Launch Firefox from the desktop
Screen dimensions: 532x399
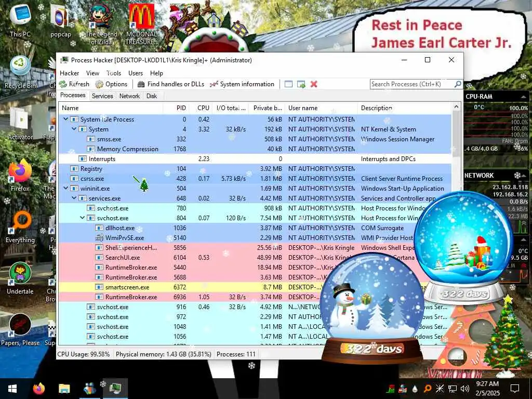20,176
